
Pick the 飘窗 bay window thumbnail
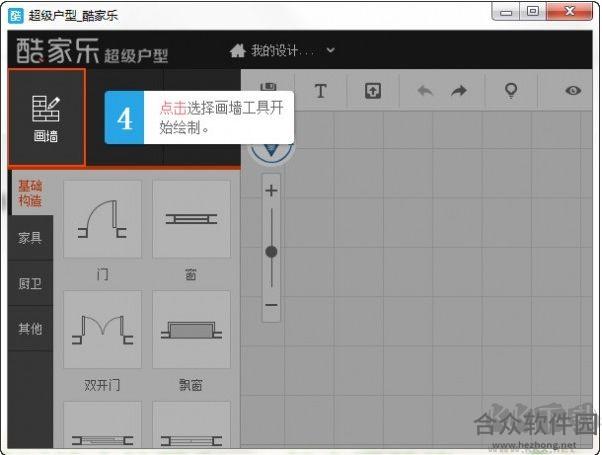(x=191, y=329)
